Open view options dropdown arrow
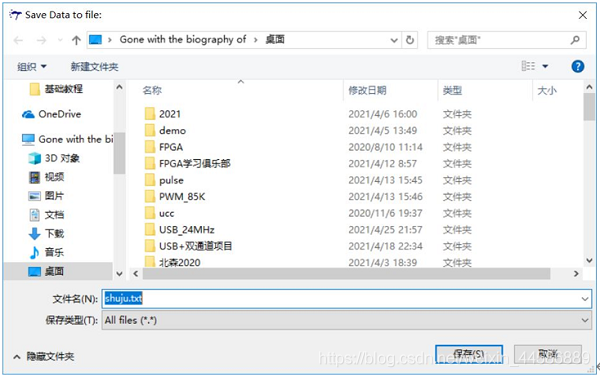Viewport: 600px width, 377px height. point(545,66)
